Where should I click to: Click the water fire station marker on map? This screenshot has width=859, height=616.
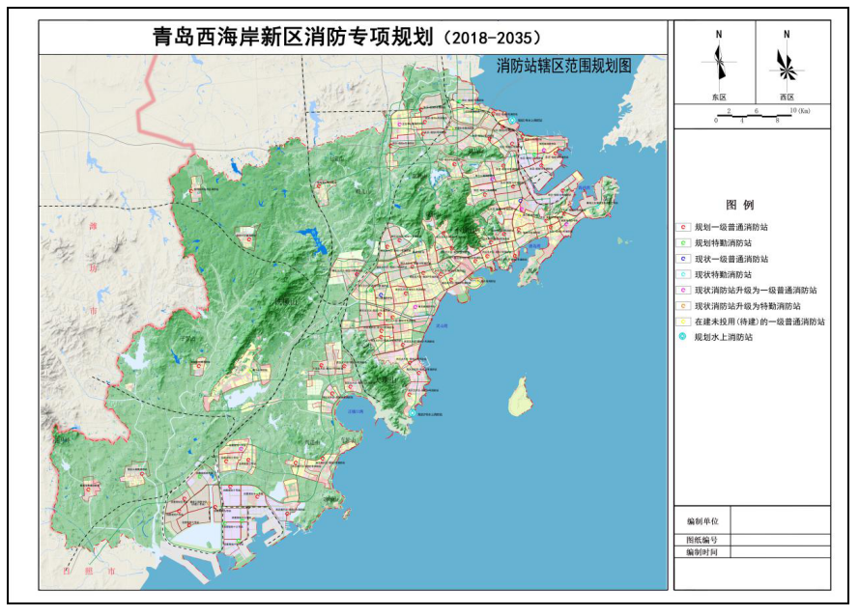413,412
